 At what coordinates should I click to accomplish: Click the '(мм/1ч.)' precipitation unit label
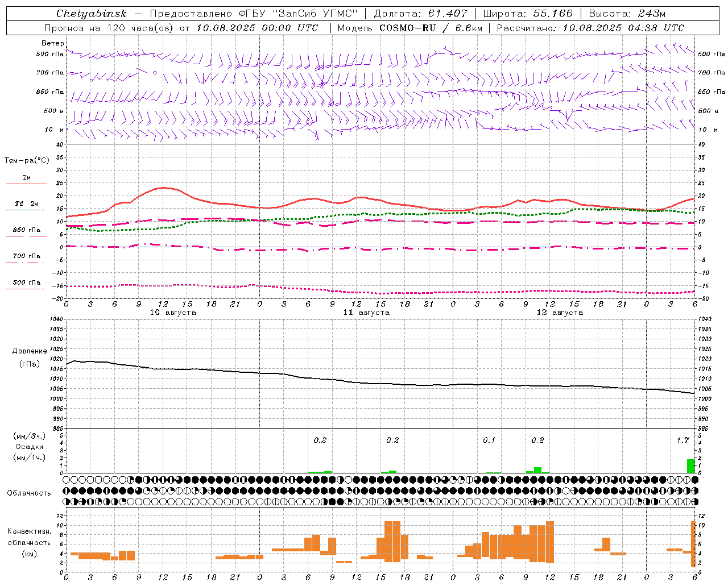click(x=30, y=458)
